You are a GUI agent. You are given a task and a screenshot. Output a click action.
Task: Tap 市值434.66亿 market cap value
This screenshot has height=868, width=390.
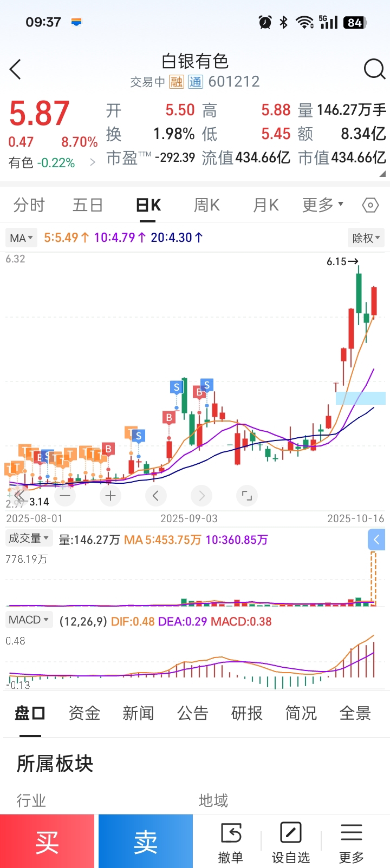342,158
